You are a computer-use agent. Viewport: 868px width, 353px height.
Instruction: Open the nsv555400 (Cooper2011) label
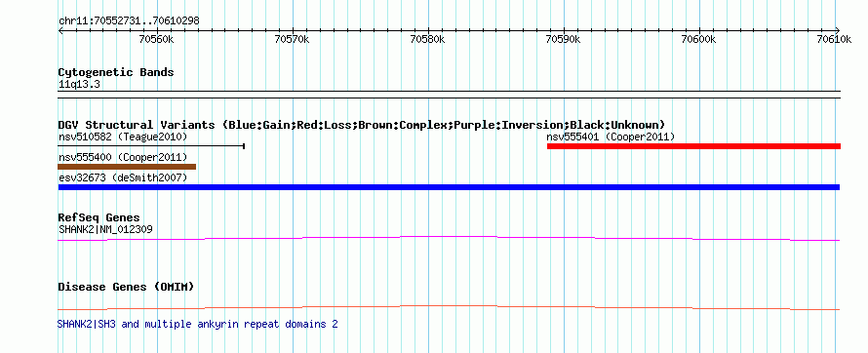(123, 157)
